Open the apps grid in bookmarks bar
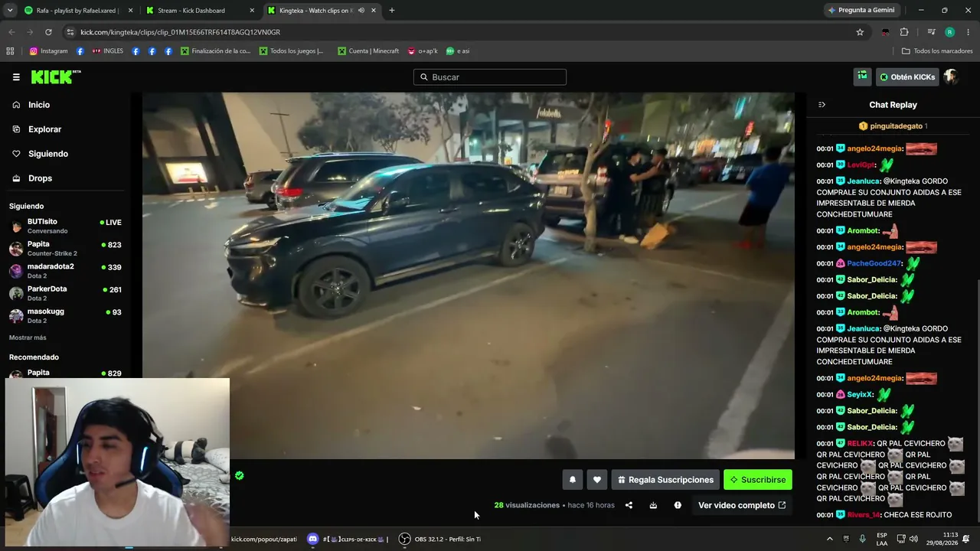 coord(10,51)
